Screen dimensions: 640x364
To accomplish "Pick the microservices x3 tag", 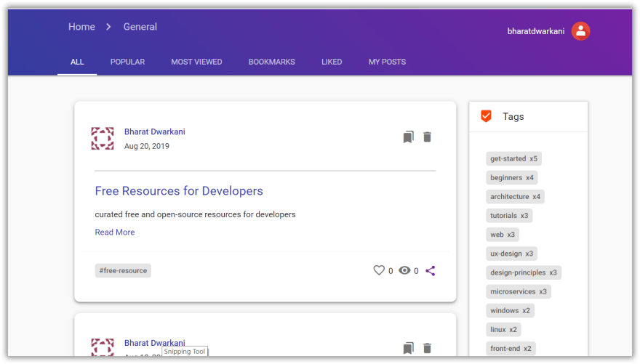I will tap(519, 291).
